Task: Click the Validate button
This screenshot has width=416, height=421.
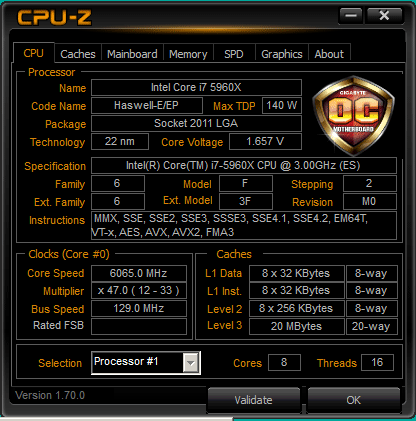Action: coord(253,400)
